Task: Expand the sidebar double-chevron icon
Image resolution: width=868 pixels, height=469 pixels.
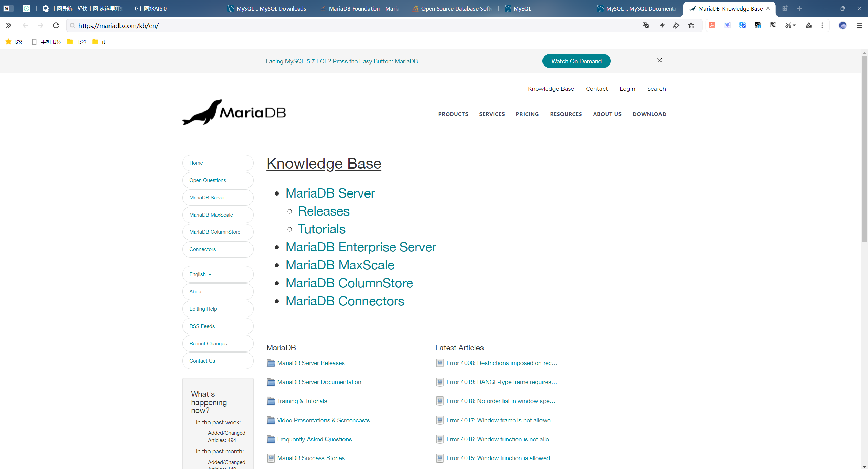Action: (x=8, y=25)
